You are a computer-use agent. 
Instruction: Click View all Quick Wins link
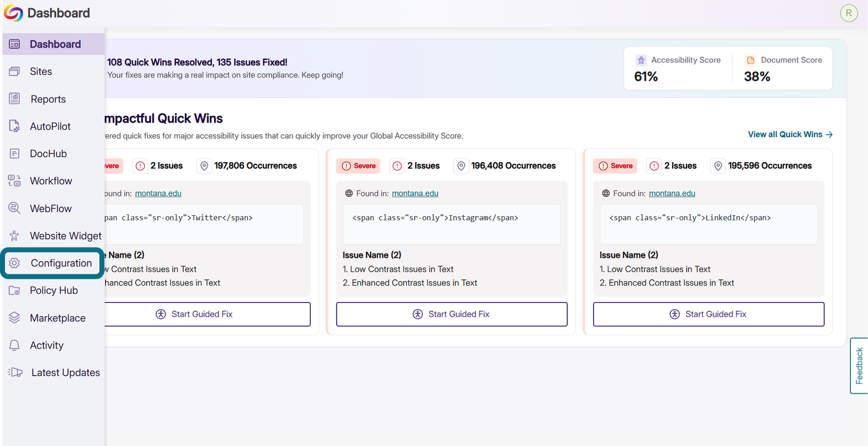click(x=790, y=134)
